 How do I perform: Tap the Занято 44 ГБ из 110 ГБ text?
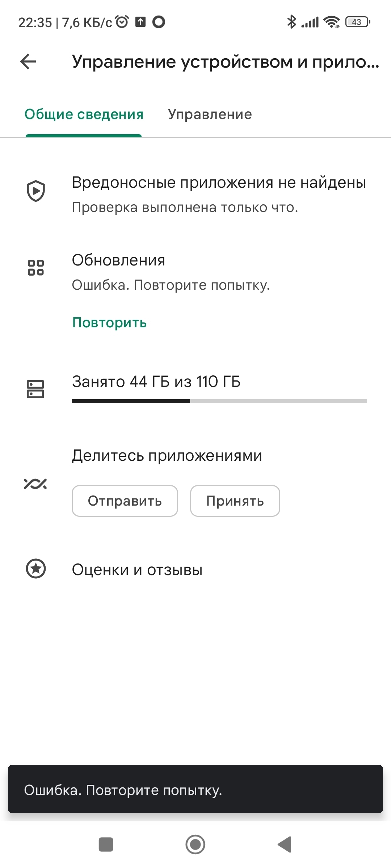(156, 382)
